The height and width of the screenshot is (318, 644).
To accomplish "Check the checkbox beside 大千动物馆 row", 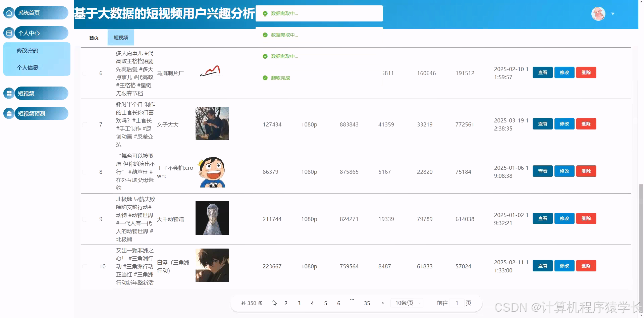I will (85, 219).
